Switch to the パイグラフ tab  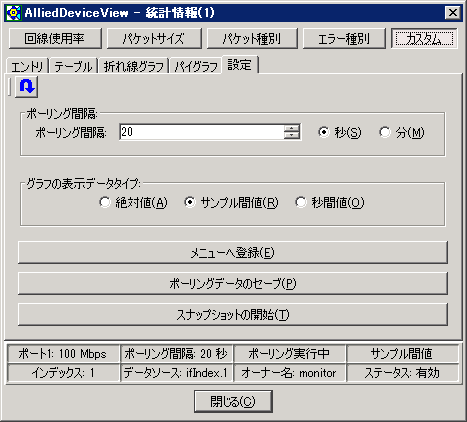point(196,66)
